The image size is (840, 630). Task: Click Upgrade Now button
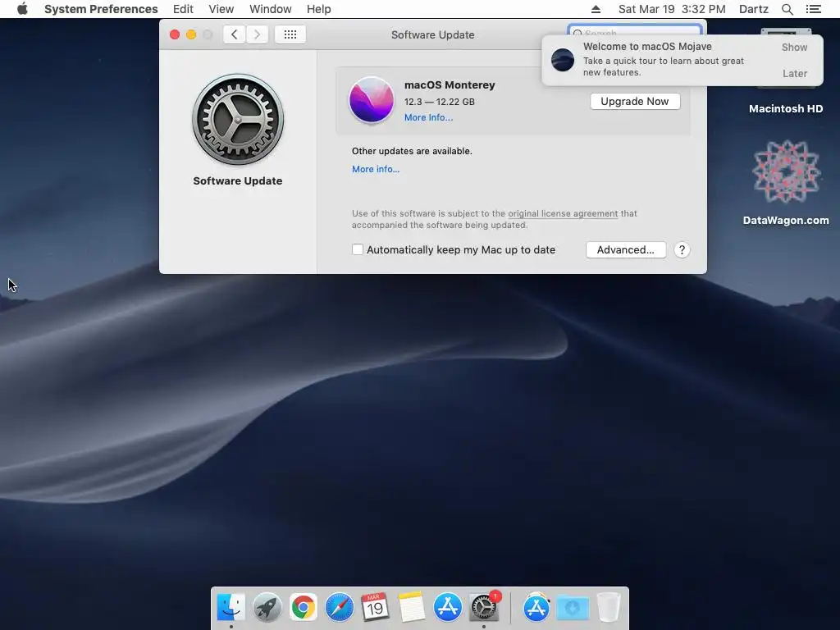click(x=635, y=101)
